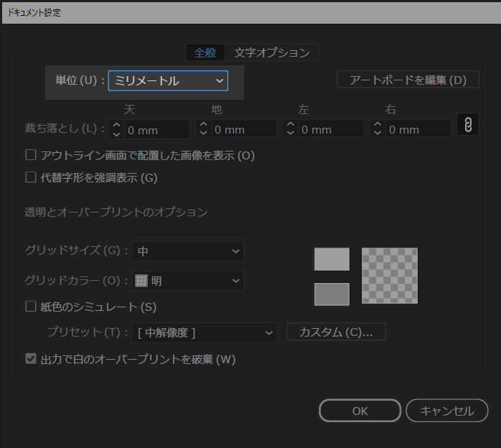Enable アウトライン画面で配置した画像を表示 checkbox

pos(31,155)
